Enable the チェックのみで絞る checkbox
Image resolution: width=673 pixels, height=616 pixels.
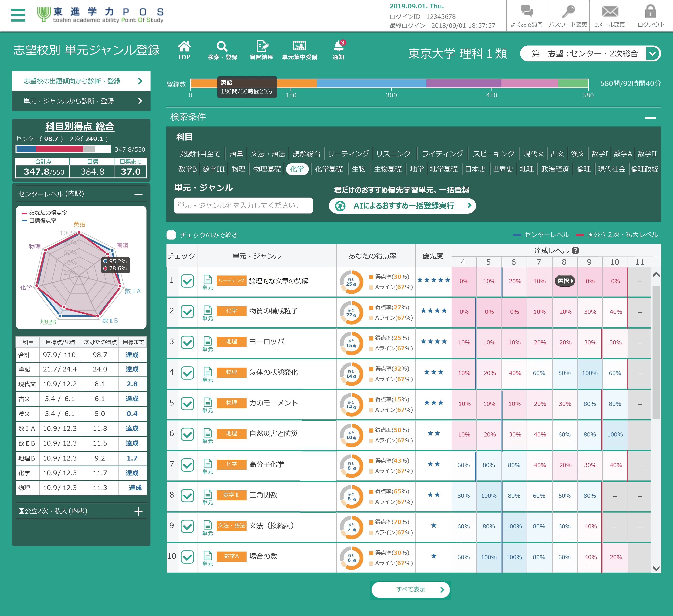171,235
